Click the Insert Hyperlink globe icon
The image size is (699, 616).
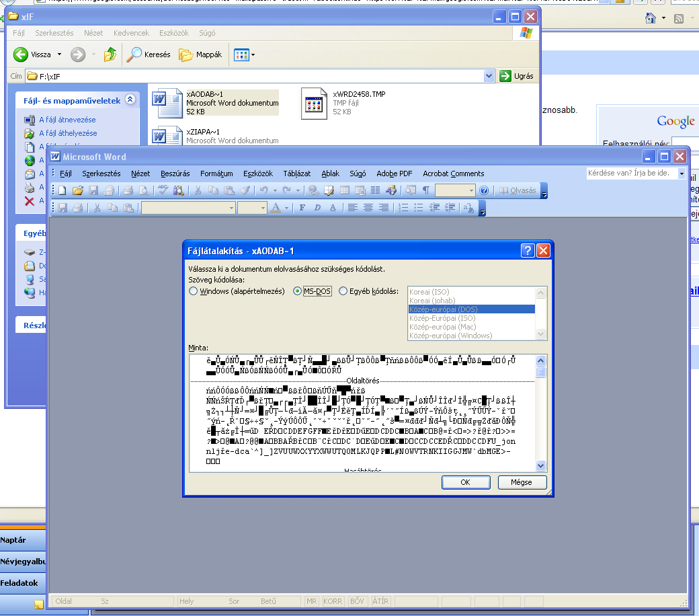click(313, 190)
